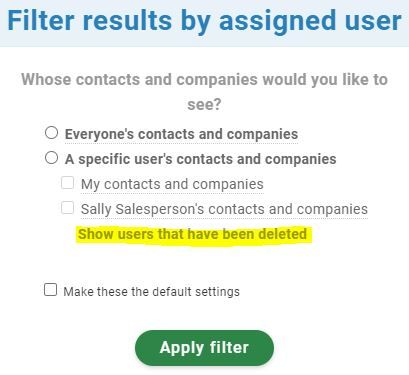Image resolution: width=409 pixels, height=375 pixels.
Task: Click Sally Salesperson's contacts and companies label
Action: 224,209
